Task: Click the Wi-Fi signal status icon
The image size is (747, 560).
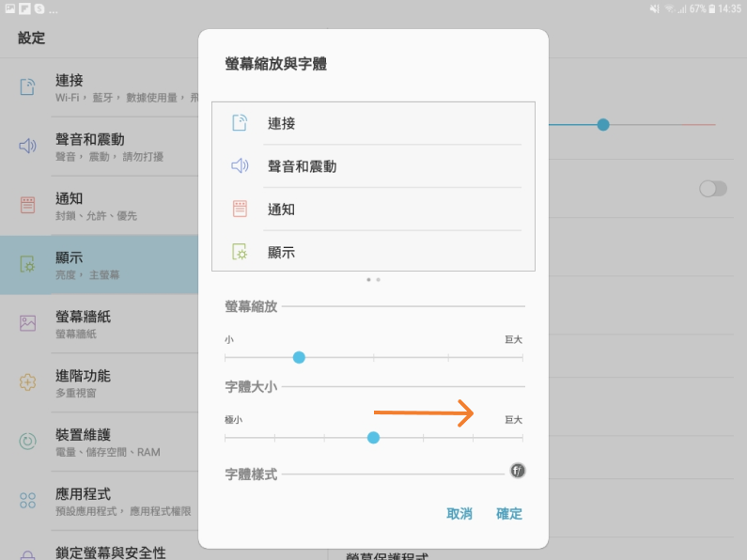Action: pyautogui.click(x=670, y=9)
